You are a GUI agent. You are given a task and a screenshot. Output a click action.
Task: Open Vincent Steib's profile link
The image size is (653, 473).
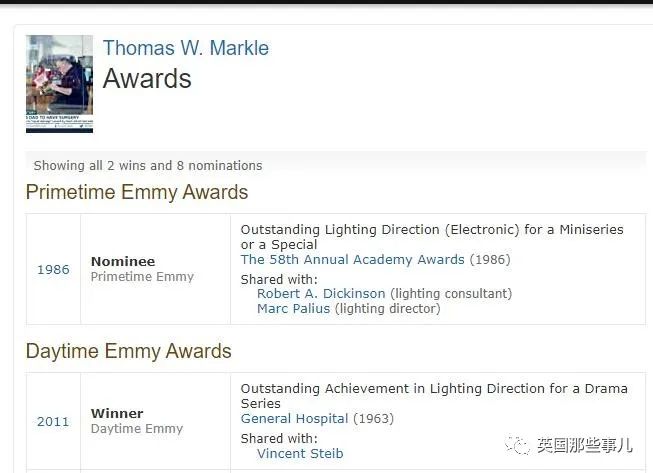pyautogui.click(x=300, y=453)
